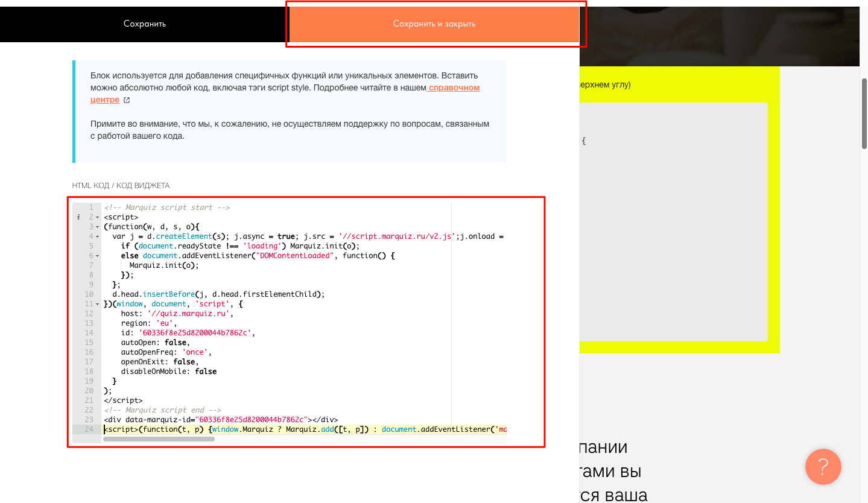
Task: Open the external link icon beside справочном центре
Action: pos(127,100)
